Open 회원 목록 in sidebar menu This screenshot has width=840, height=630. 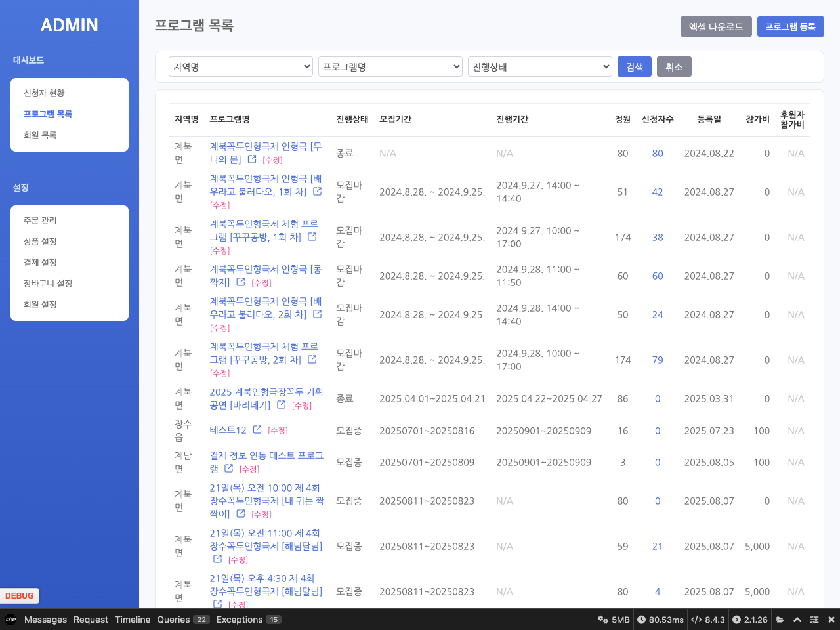[40, 135]
